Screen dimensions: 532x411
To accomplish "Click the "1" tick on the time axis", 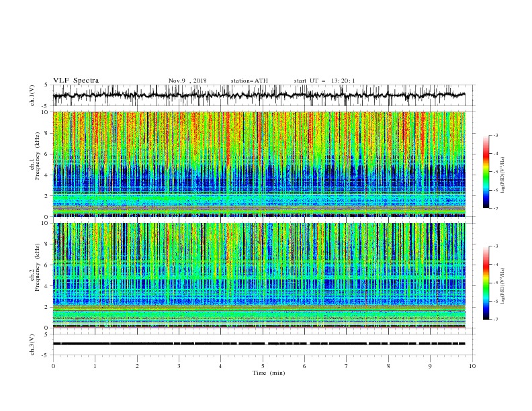I will [x=95, y=366].
